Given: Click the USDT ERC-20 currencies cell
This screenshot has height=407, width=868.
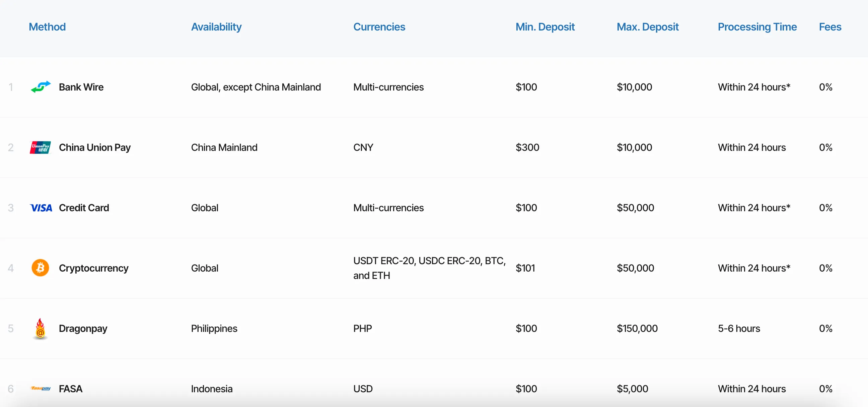Looking at the screenshot, I should [x=429, y=268].
